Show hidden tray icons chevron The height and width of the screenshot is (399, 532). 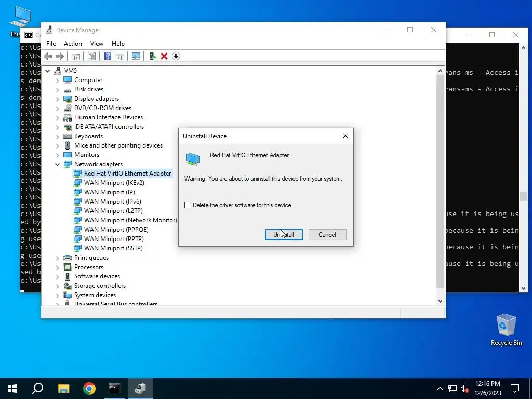[x=440, y=389]
